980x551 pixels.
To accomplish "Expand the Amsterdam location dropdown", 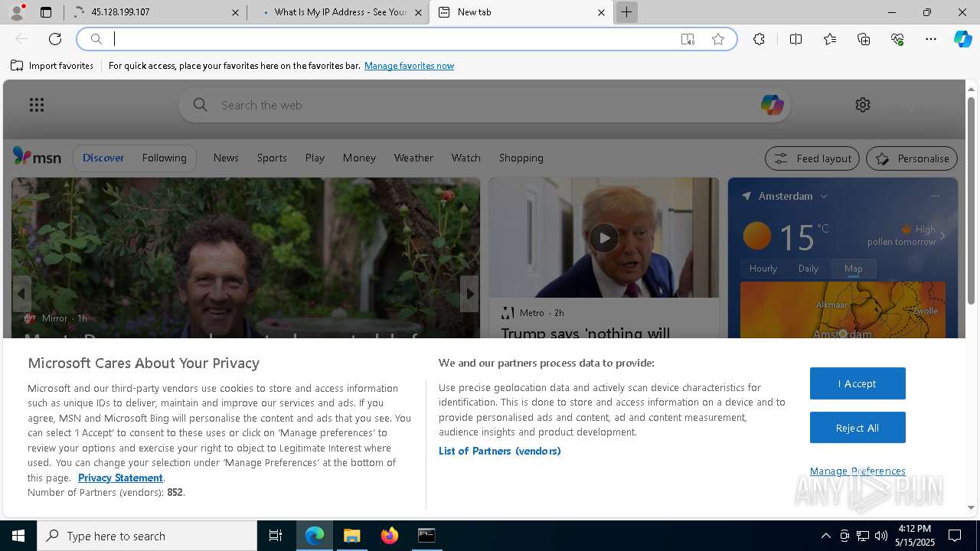I will point(824,197).
